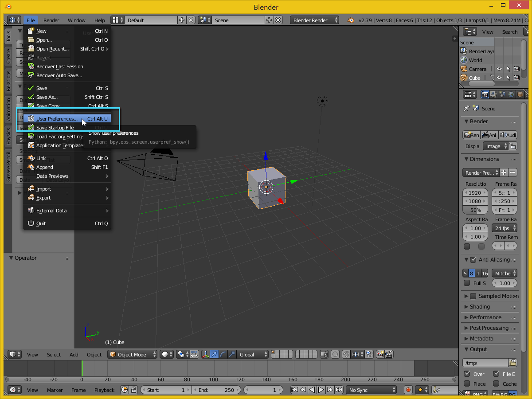Click the Render image button

(x=471, y=135)
